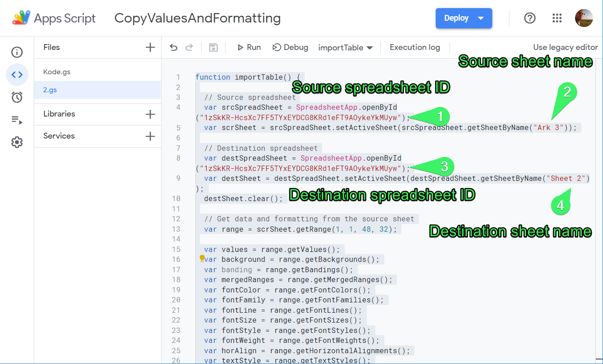This screenshot has width=603, height=364.
Task: Redo an edit with the redo arrow
Action: [189, 47]
